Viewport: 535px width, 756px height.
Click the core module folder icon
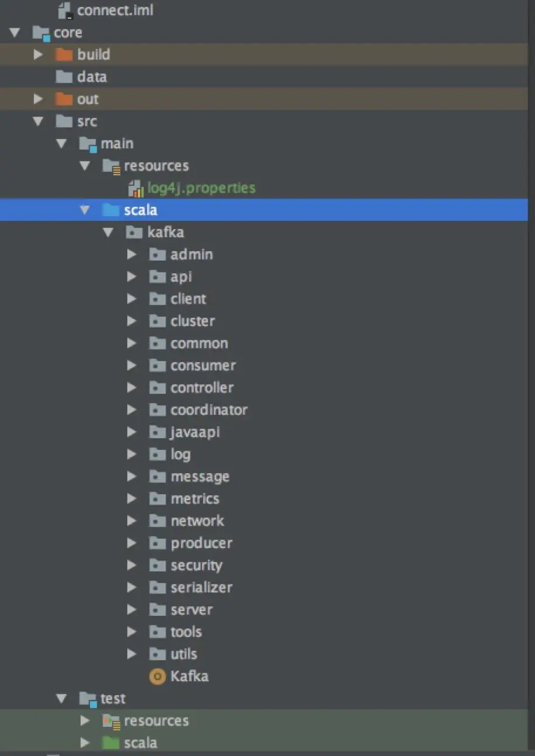click(40, 33)
